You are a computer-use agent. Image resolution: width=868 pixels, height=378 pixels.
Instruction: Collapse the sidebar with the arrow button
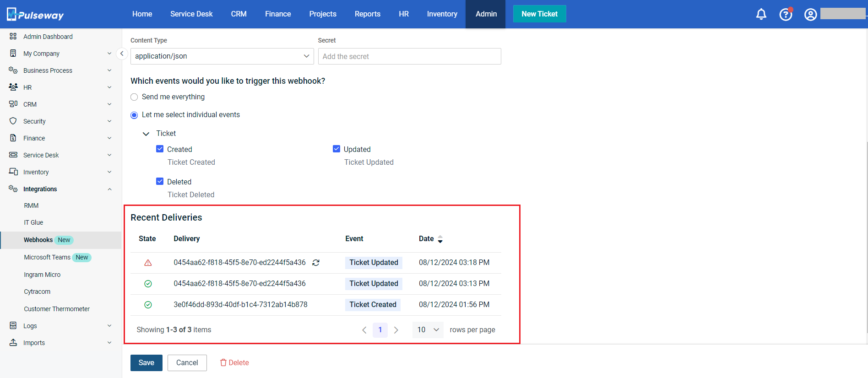point(122,54)
